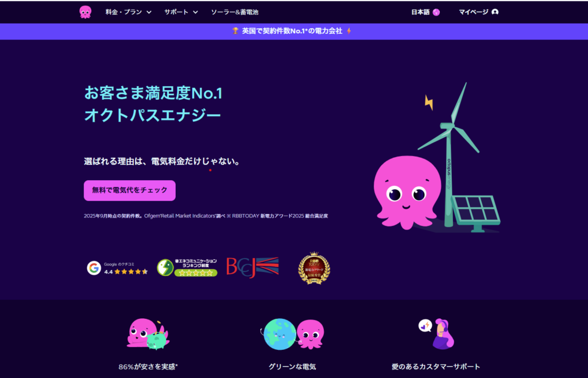
Task: Click the trophy icon in the banner
Action: pos(235,31)
